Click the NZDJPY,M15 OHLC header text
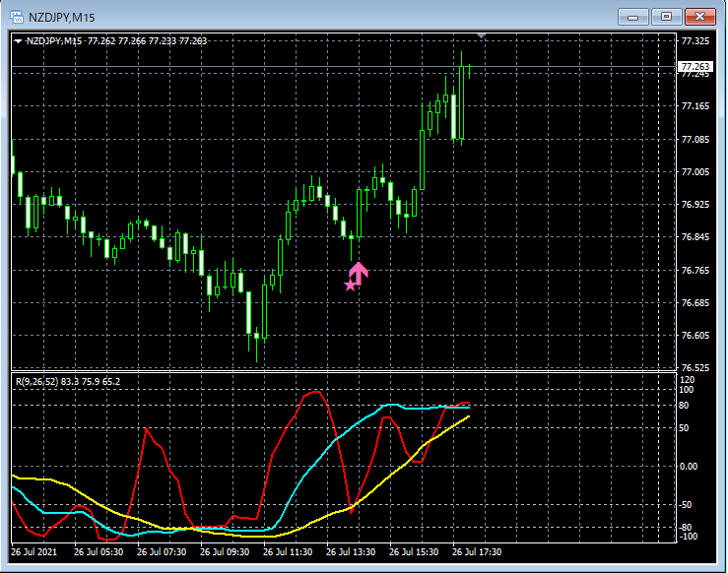 [116, 40]
